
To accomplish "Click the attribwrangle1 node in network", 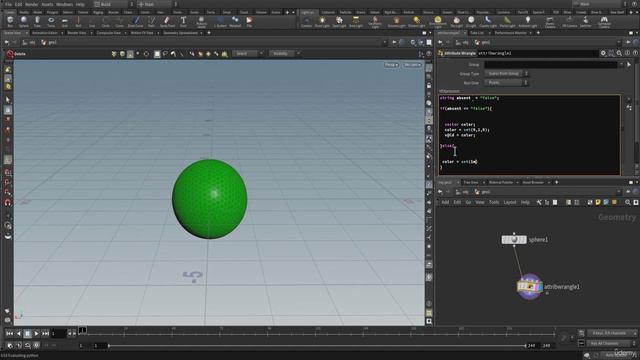I will [529, 287].
